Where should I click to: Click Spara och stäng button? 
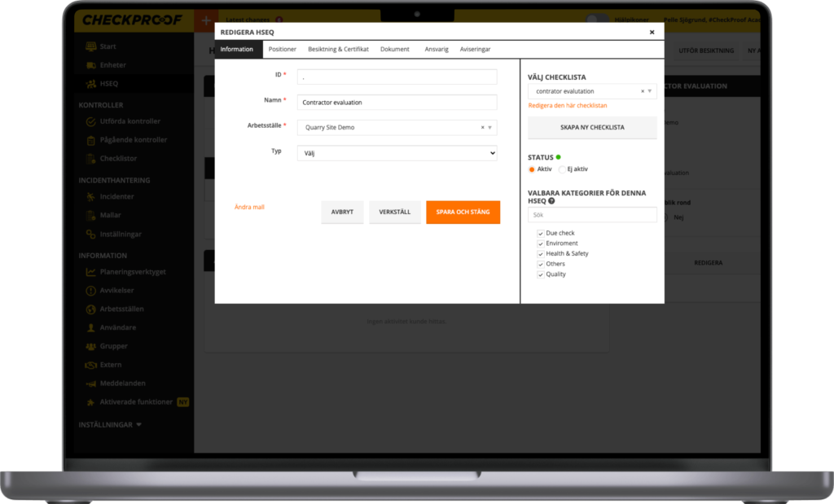pos(463,213)
